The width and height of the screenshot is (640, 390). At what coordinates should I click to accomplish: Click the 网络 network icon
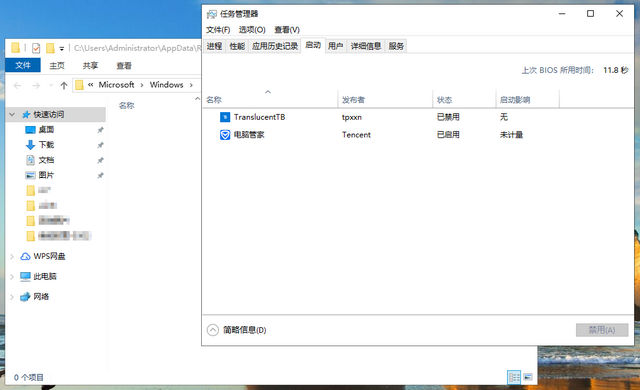click(x=25, y=297)
